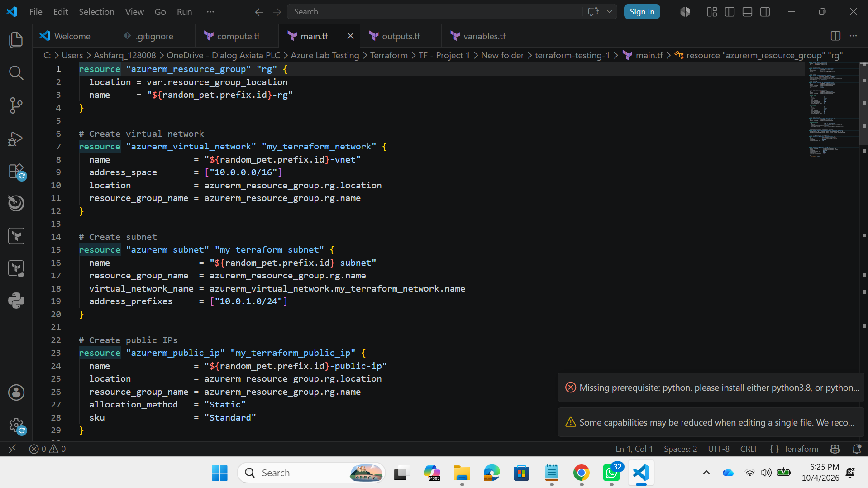Open the Extensions view
868x488 pixels.
pos(16,171)
